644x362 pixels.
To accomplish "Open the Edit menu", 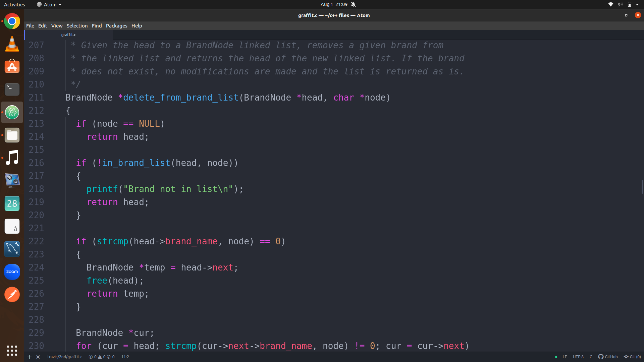I will click(x=43, y=26).
